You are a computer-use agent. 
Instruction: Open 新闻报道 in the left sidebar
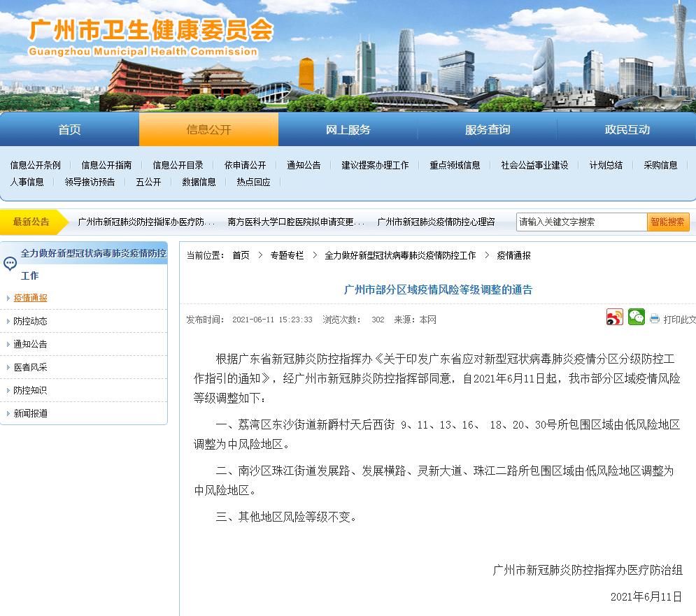31,413
